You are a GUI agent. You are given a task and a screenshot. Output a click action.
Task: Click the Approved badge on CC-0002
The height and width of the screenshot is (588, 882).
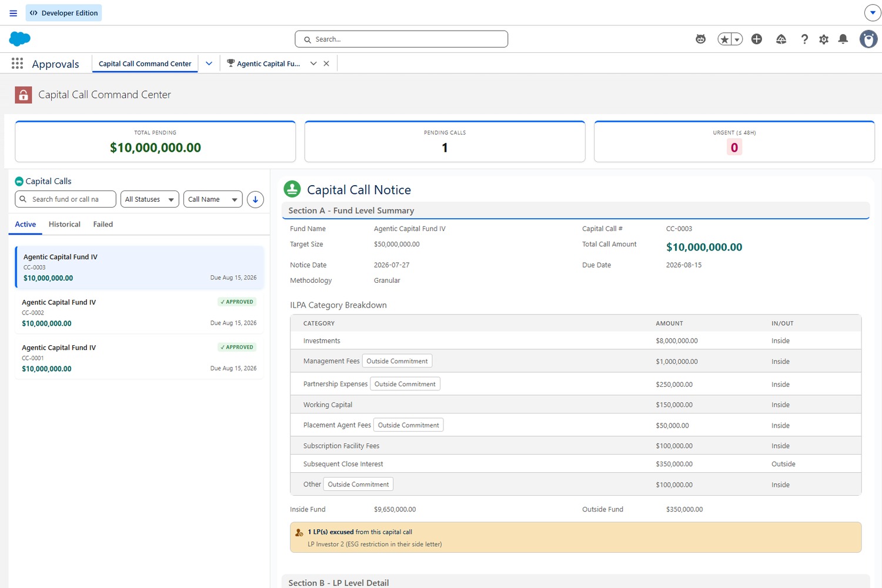(x=237, y=302)
